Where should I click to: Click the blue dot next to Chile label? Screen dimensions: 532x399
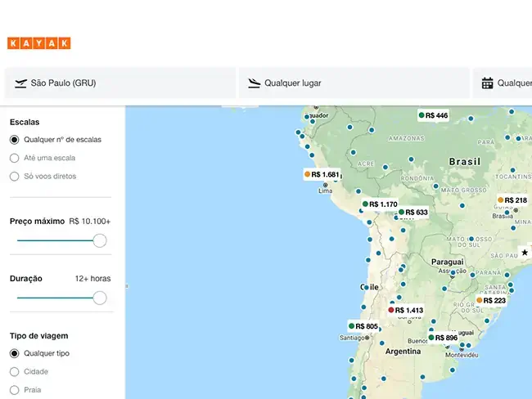point(366,288)
